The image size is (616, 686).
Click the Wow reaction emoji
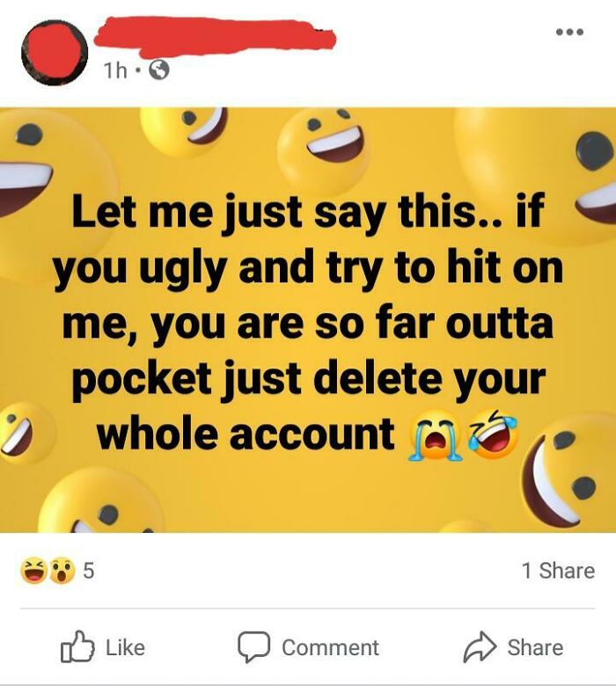62,571
